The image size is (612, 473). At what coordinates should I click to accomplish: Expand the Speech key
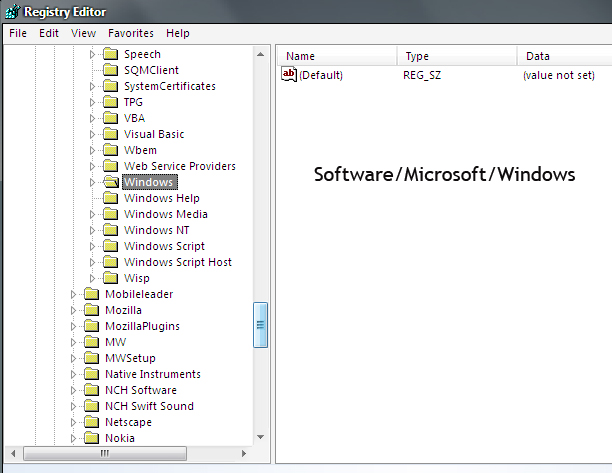pos(92,54)
